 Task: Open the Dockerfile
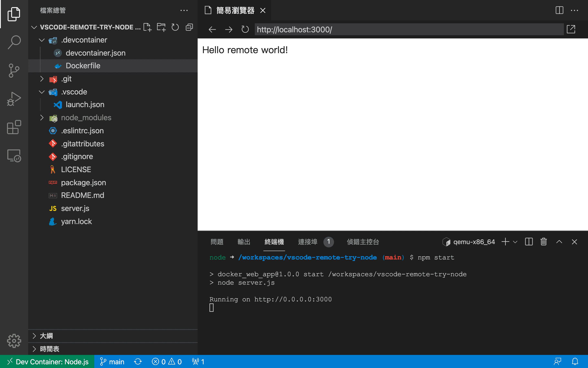click(x=113, y=66)
